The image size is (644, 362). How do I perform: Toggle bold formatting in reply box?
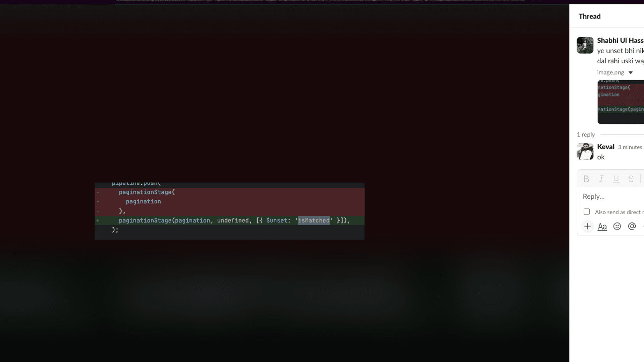pos(586,179)
